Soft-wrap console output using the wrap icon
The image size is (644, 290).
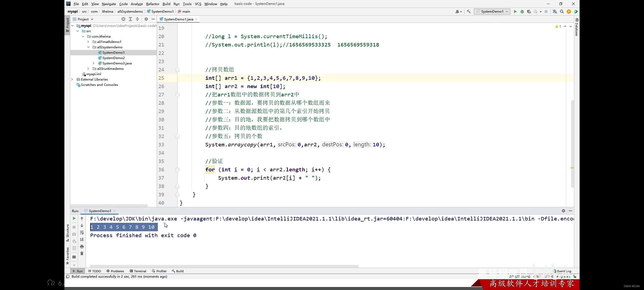tap(82, 233)
